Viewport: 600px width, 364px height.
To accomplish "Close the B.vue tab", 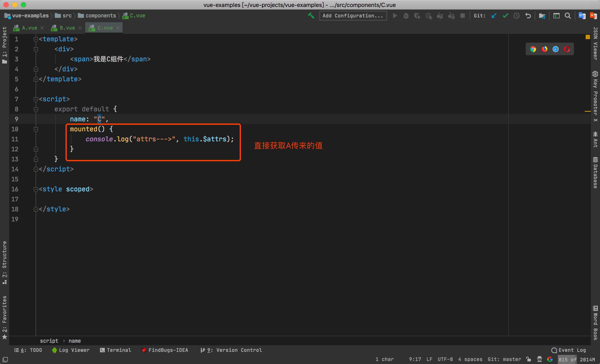I will click(x=80, y=28).
